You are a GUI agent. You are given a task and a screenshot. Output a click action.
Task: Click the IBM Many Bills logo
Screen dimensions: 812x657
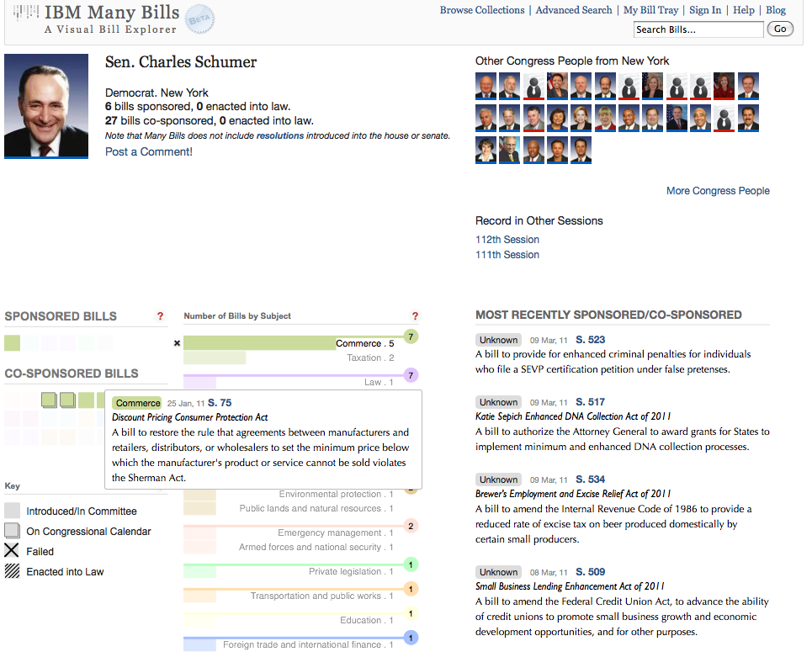point(96,19)
